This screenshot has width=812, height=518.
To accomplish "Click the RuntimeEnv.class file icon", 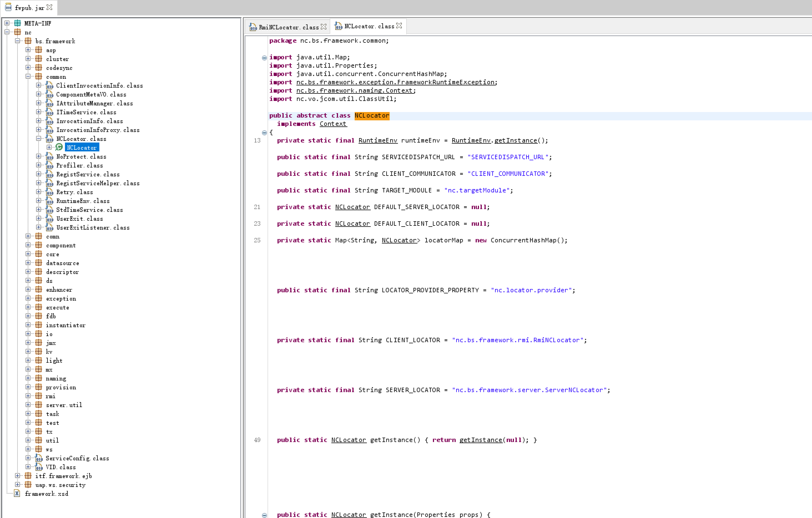I will click(x=50, y=201).
